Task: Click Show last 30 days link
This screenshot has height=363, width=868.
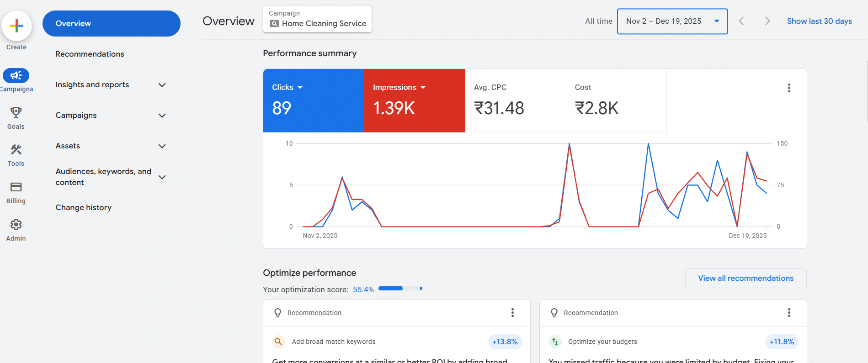Action: [x=819, y=21]
